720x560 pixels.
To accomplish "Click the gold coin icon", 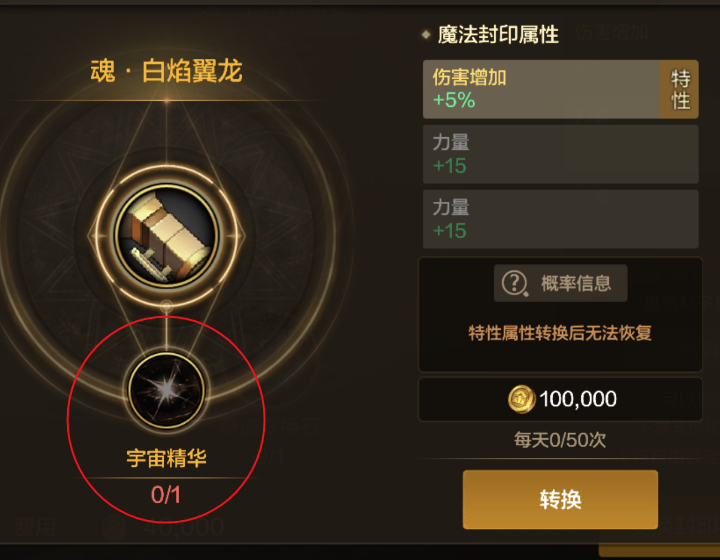I will click(522, 399).
